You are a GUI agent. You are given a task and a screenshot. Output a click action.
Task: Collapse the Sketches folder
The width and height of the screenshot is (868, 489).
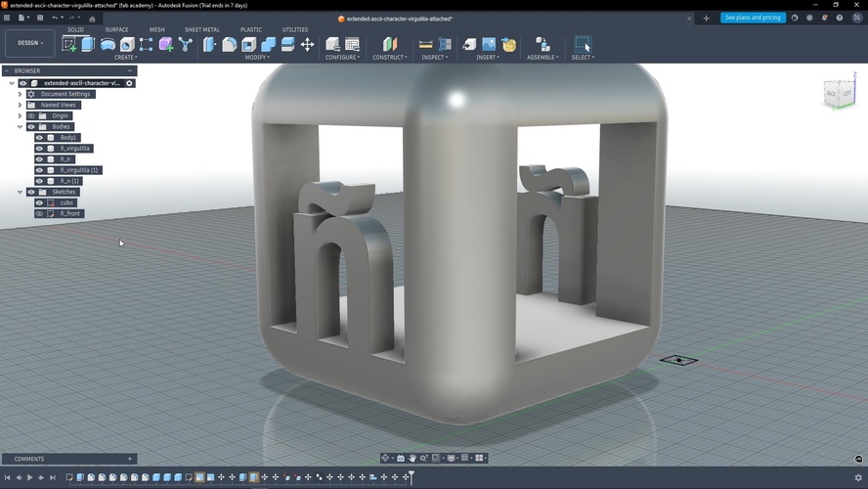tap(20, 192)
